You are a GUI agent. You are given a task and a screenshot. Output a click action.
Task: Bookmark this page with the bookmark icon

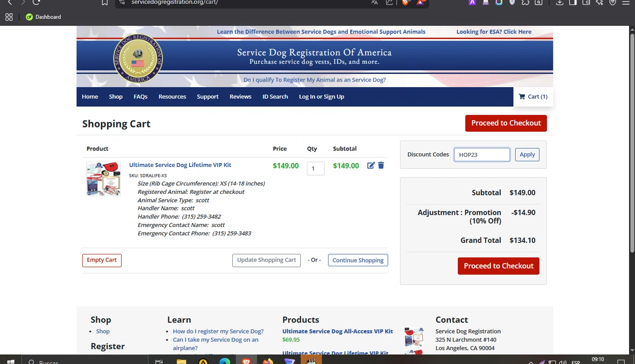105,3
